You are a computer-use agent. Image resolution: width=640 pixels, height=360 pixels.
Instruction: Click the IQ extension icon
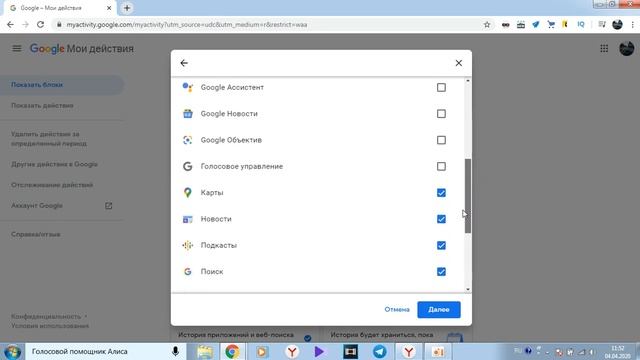[x=580, y=24]
